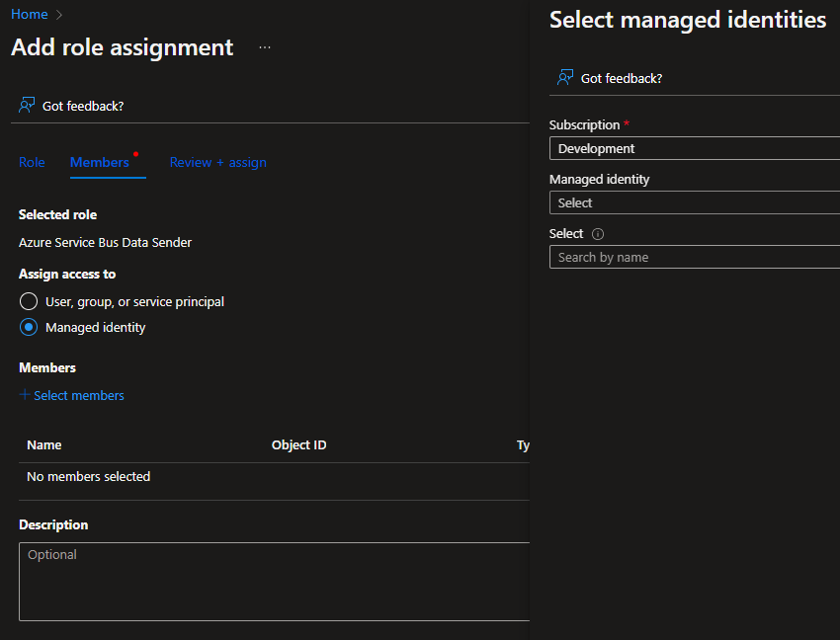The height and width of the screenshot is (640, 840).
Task: Click the feedback icon in Add role assignment
Action: [x=27, y=106]
